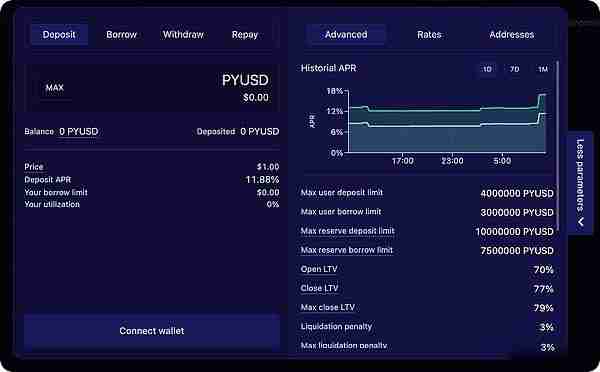Screen dimensions: 600x372
Task: Click the Open LTV label
Action: pyautogui.click(x=319, y=269)
